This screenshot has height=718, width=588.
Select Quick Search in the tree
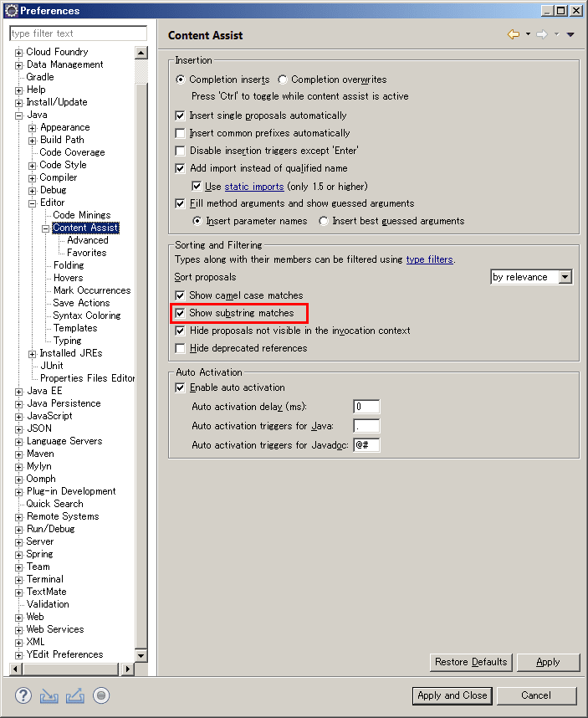click(x=55, y=504)
